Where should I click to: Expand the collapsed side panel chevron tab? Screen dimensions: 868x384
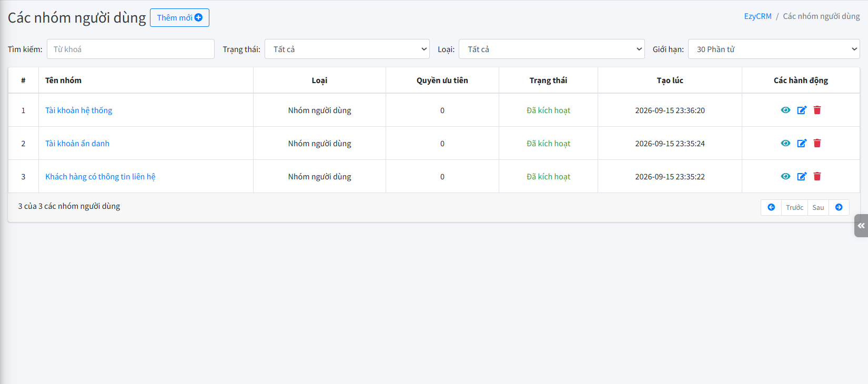tap(861, 226)
